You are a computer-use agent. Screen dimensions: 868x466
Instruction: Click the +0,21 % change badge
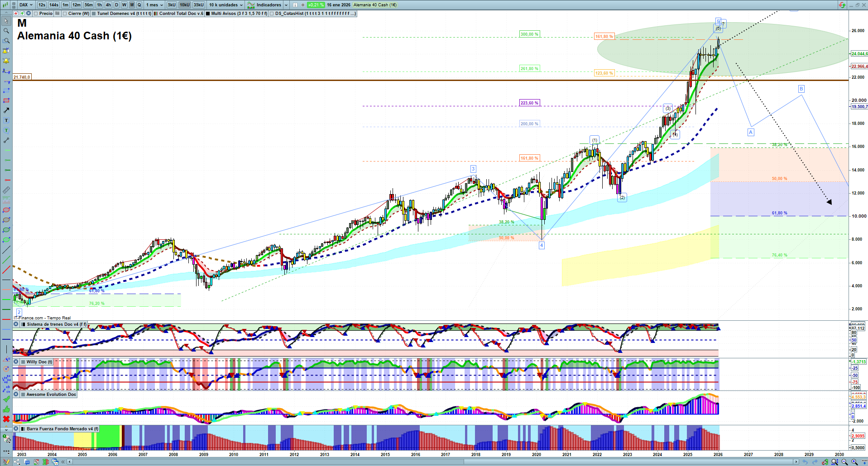click(x=316, y=5)
